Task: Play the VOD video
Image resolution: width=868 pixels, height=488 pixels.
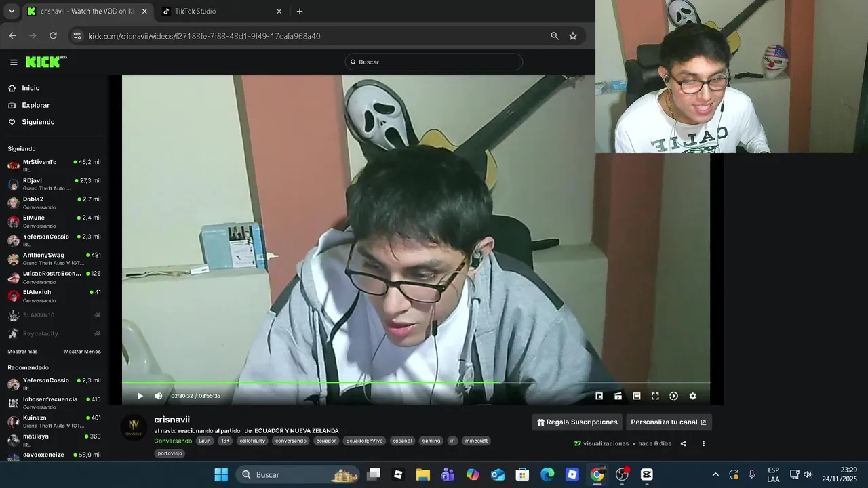Action: pyautogui.click(x=140, y=396)
